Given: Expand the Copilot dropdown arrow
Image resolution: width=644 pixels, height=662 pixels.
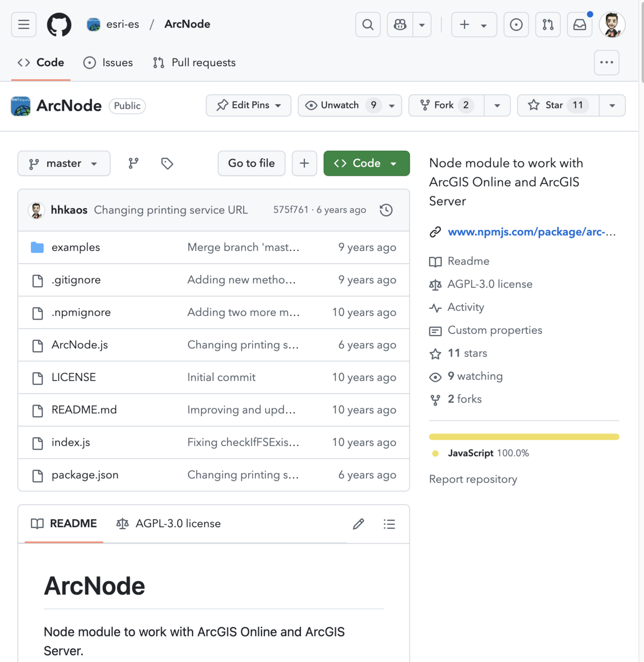Looking at the screenshot, I should pos(422,25).
